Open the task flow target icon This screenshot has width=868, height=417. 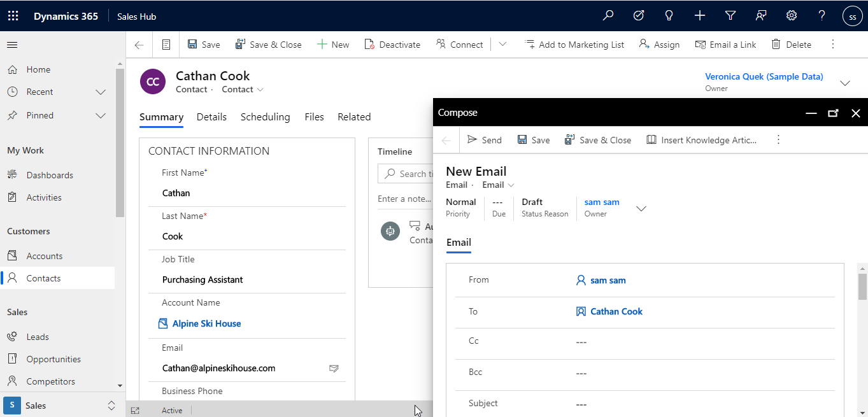[x=639, y=16]
